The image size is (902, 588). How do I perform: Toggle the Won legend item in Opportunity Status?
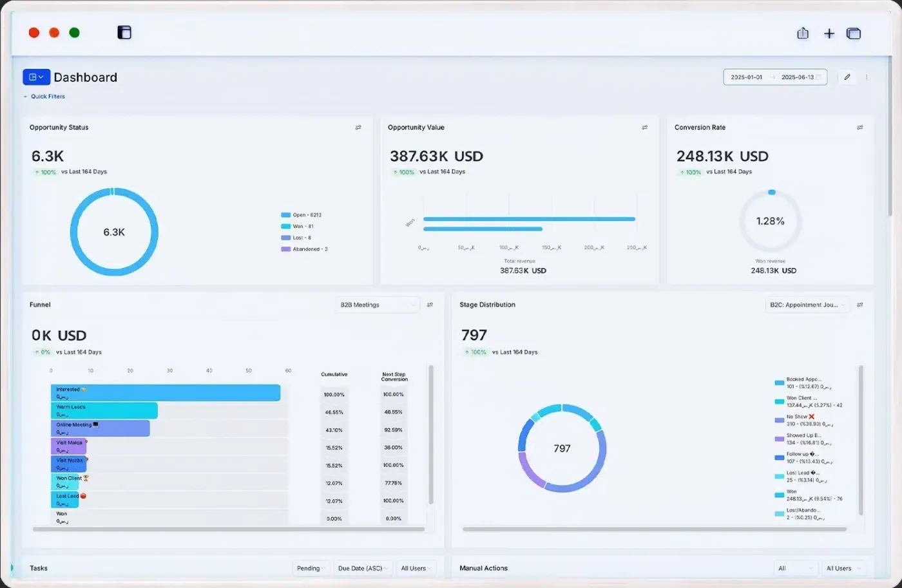[298, 227]
